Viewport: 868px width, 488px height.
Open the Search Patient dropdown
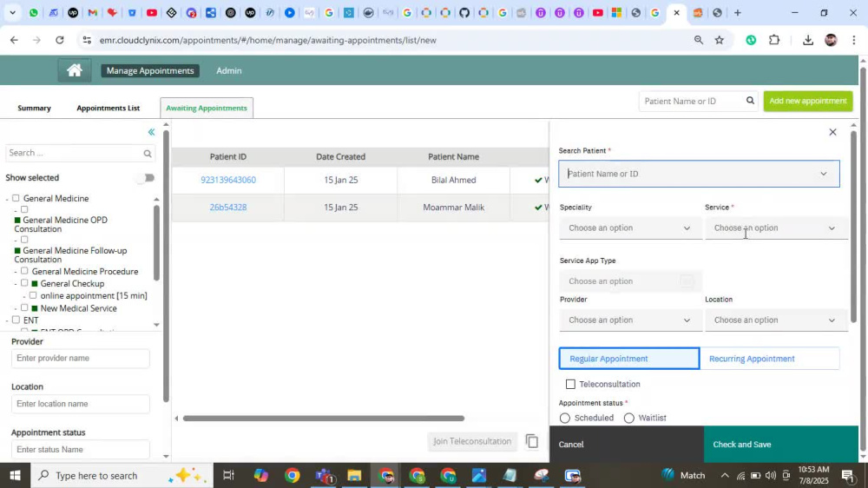(x=699, y=174)
